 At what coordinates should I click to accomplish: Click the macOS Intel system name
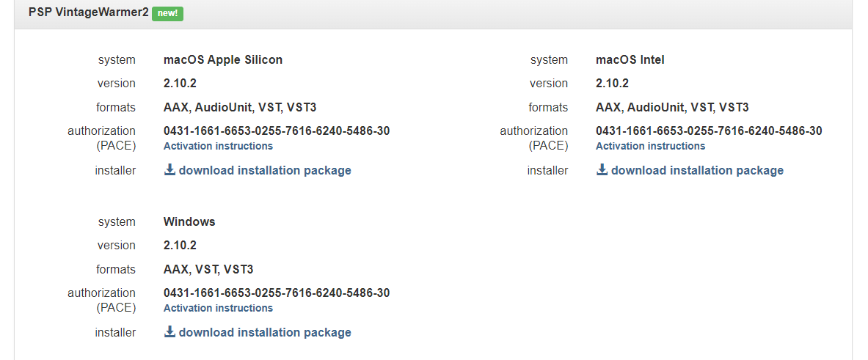(630, 60)
